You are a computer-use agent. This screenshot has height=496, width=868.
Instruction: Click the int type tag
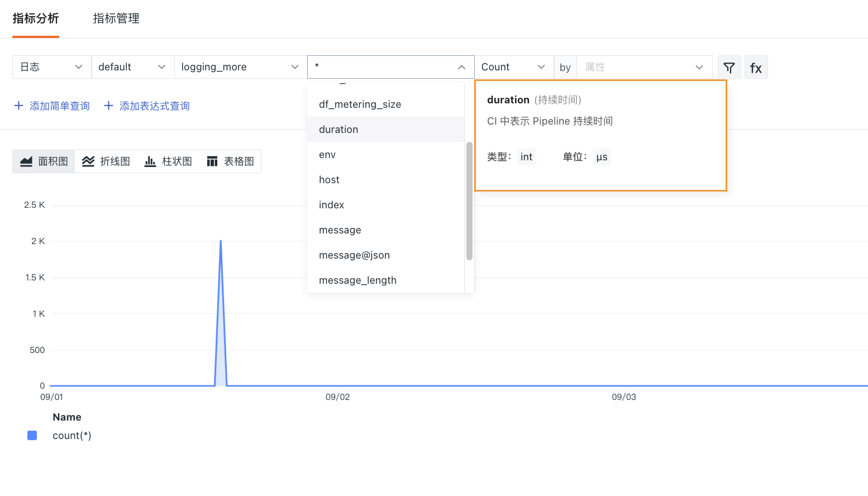[x=527, y=157]
